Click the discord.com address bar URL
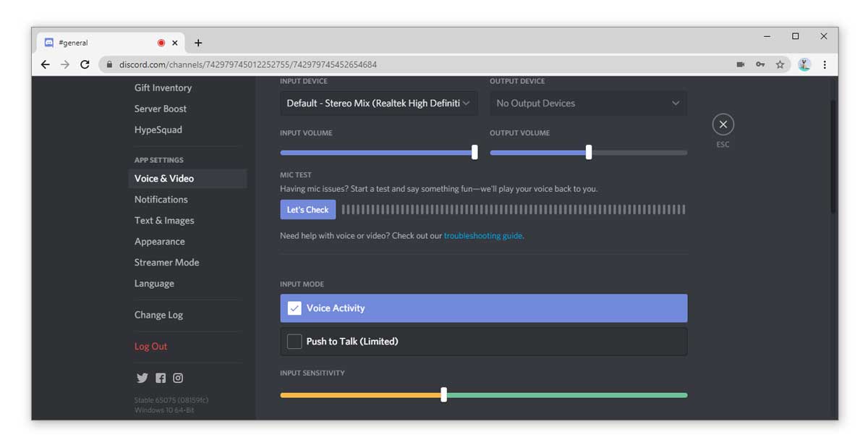 pyautogui.click(x=248, y=64)
